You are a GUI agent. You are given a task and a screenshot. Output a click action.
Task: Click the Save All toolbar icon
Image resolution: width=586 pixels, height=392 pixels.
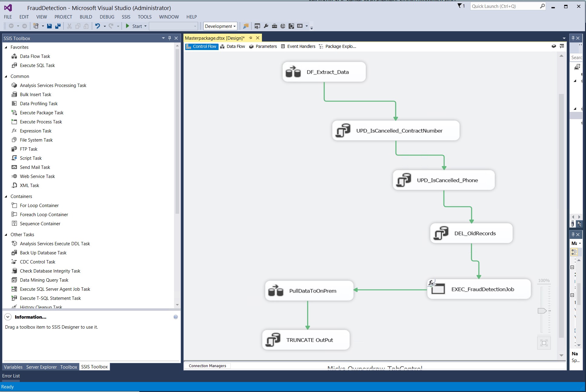tap(58, 26)
